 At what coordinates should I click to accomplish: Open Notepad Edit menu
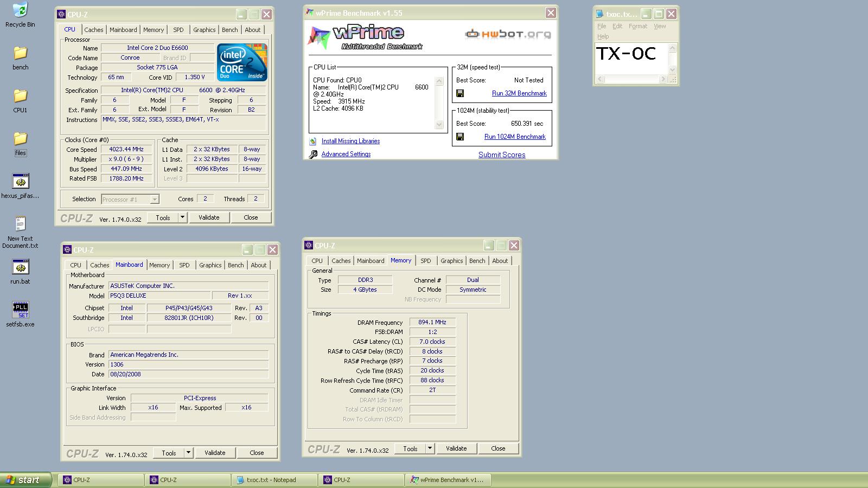coord(617,26)
